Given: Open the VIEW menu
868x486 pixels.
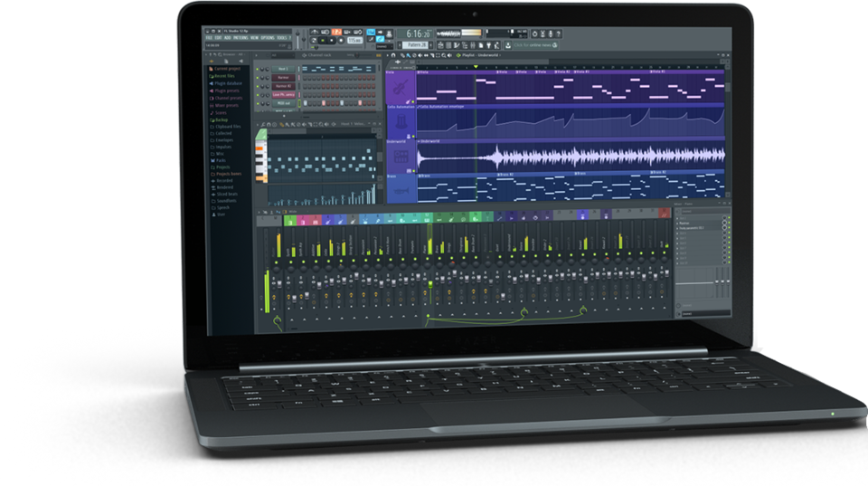Looking at the screenshot, I should click(x=254, y=38).
